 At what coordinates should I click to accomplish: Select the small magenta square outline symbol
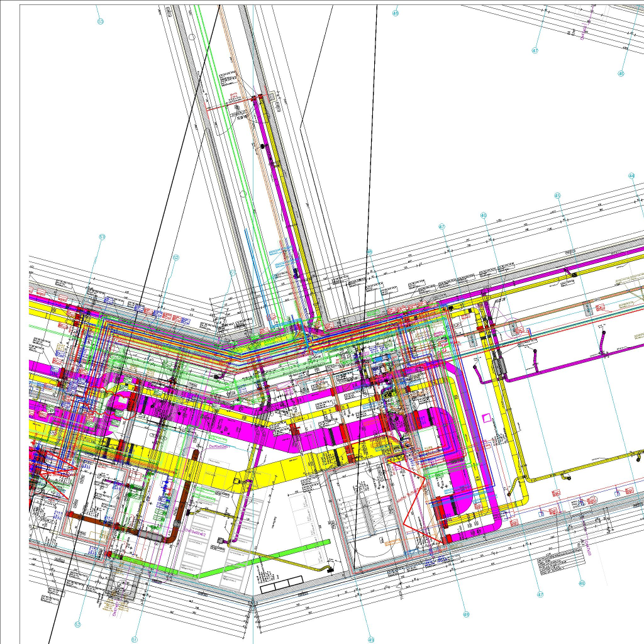pos(486,418)
